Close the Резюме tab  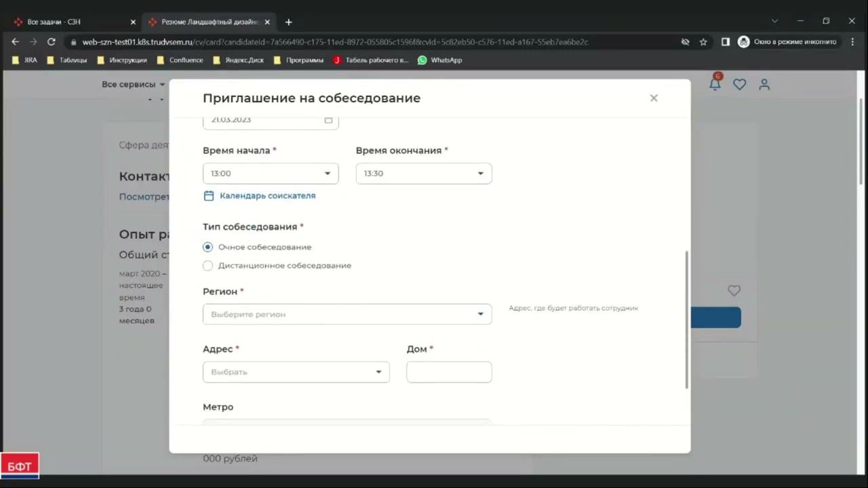[267, 22]
